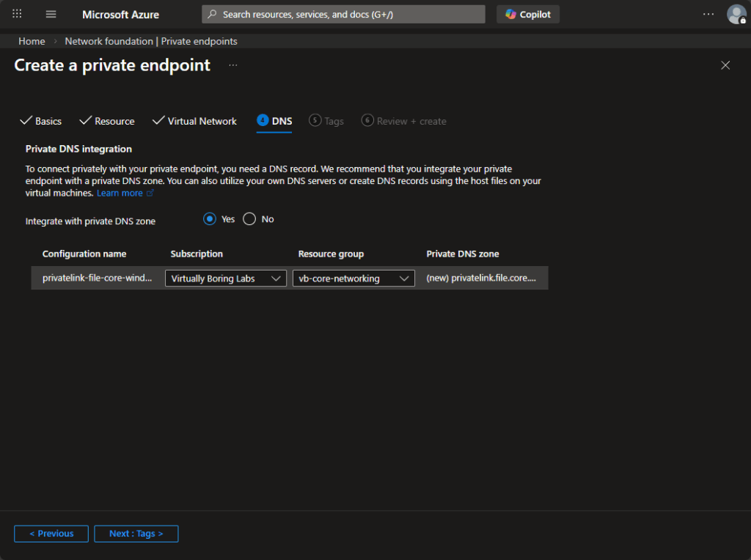Go to Home breadcrumb

pyautogui.click(x=32, y=41)
